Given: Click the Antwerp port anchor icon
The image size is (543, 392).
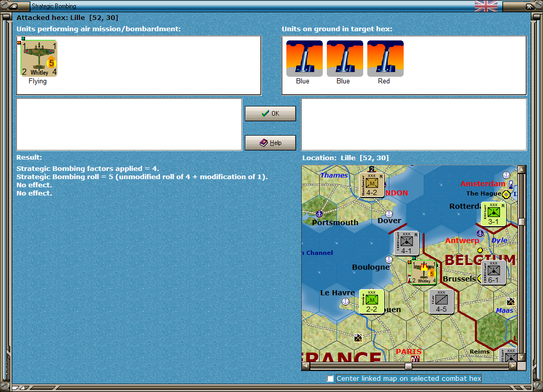Looking at the screenshot, I should pos(480,233).
